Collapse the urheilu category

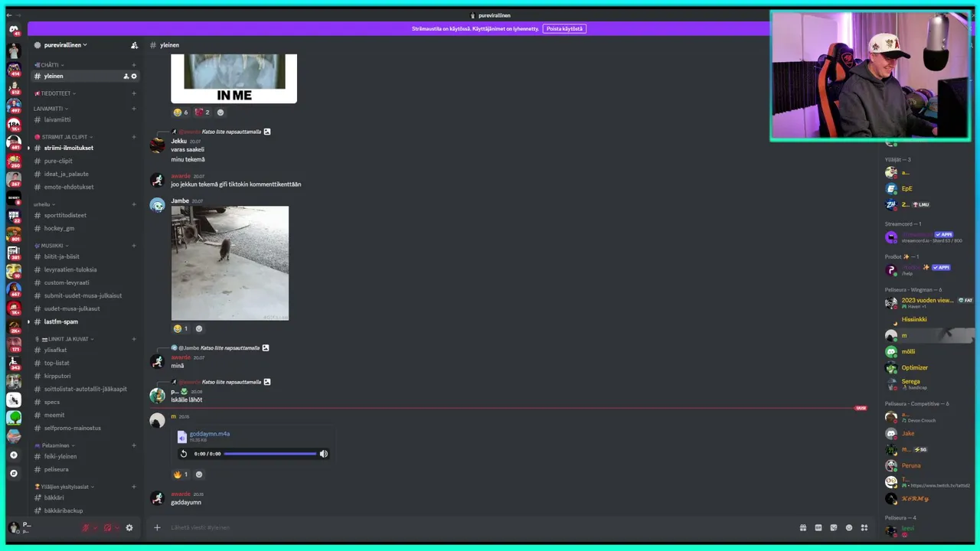[44, 204]
